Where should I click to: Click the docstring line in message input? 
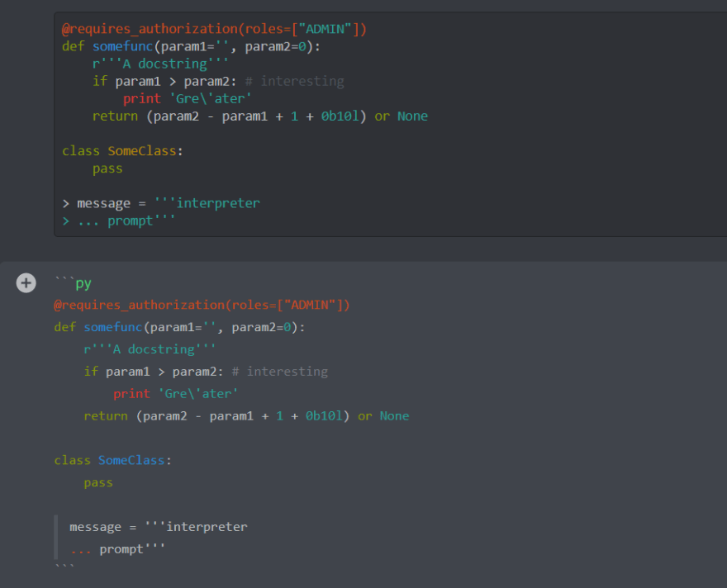pos(150,349)
